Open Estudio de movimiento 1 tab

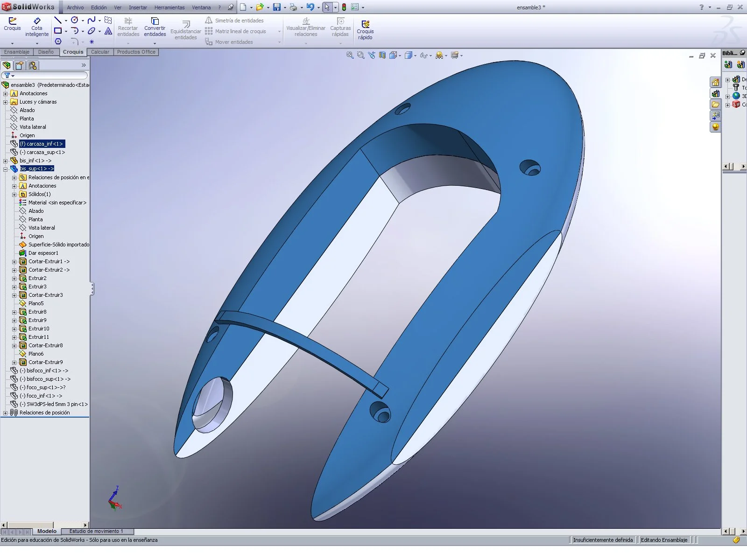(x=96, y=531)
